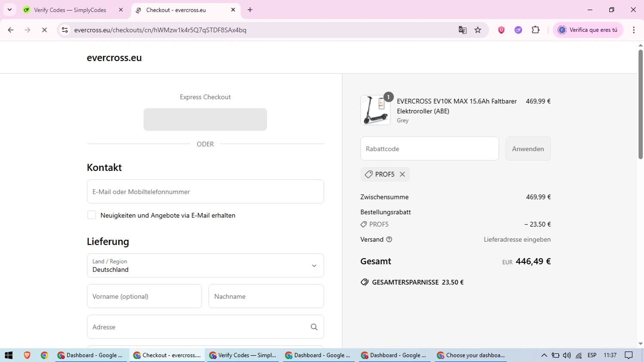Go forward to next page
This screenshot has height=362, width=644.
pyautogui.click(x=27, y=30)
